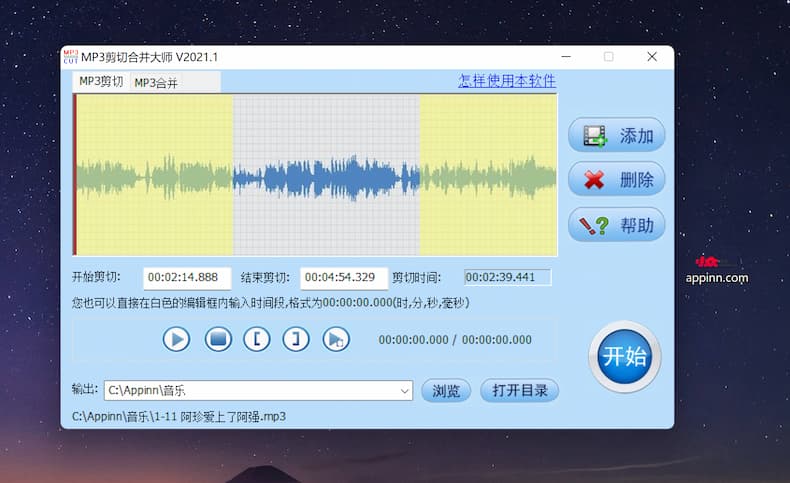Screen dimensions: 790x483
Task: Click the red playhead marker at waveform start
Action: click(x=75, y=176)
